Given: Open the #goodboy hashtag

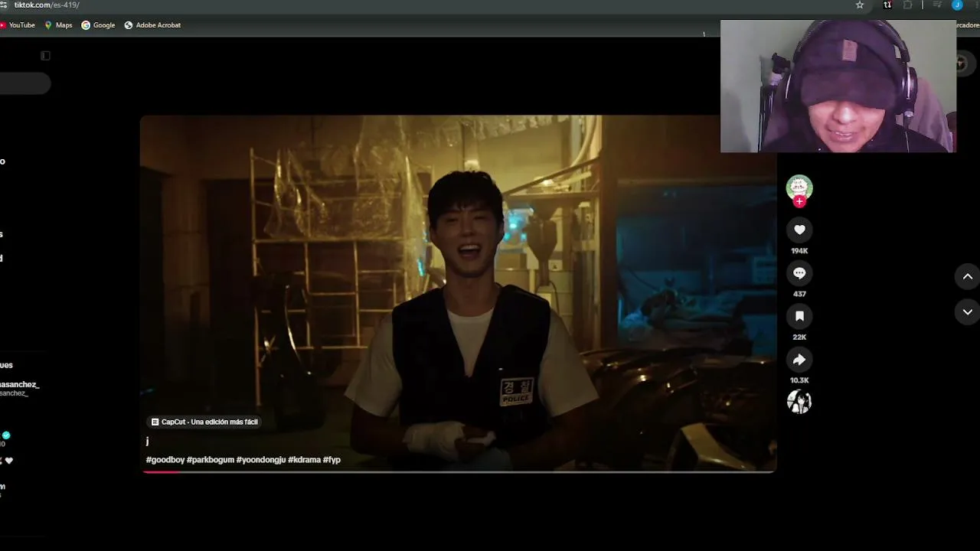Looking at the screenshot, I should click(165, 460).
